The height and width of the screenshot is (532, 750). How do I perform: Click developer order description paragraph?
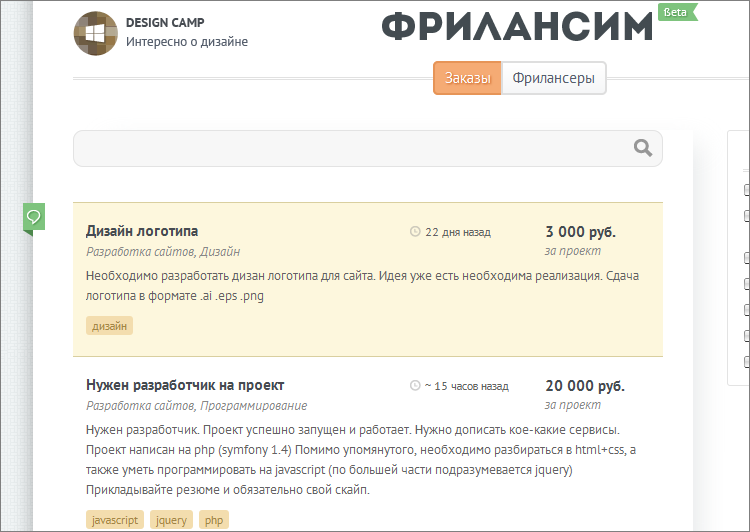(361, 460)
